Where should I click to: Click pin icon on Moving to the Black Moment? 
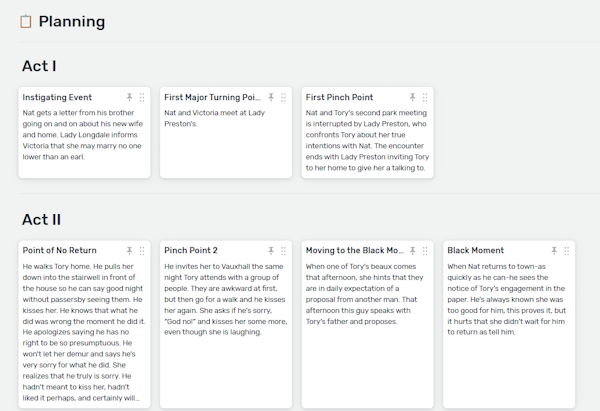point(413,250)
